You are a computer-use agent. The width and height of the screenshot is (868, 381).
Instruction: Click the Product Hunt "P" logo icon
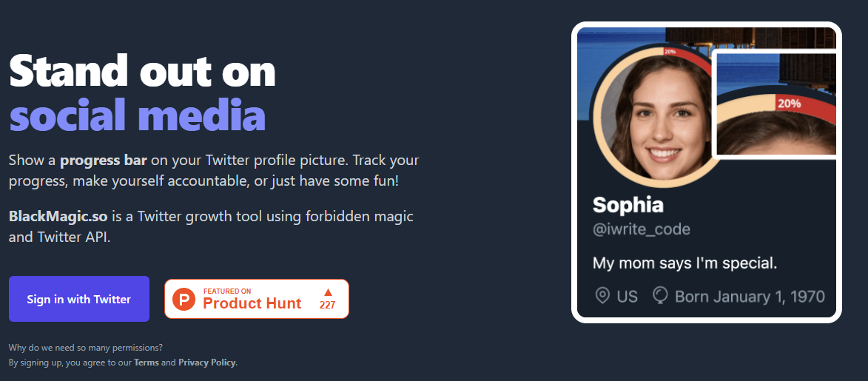185,299
